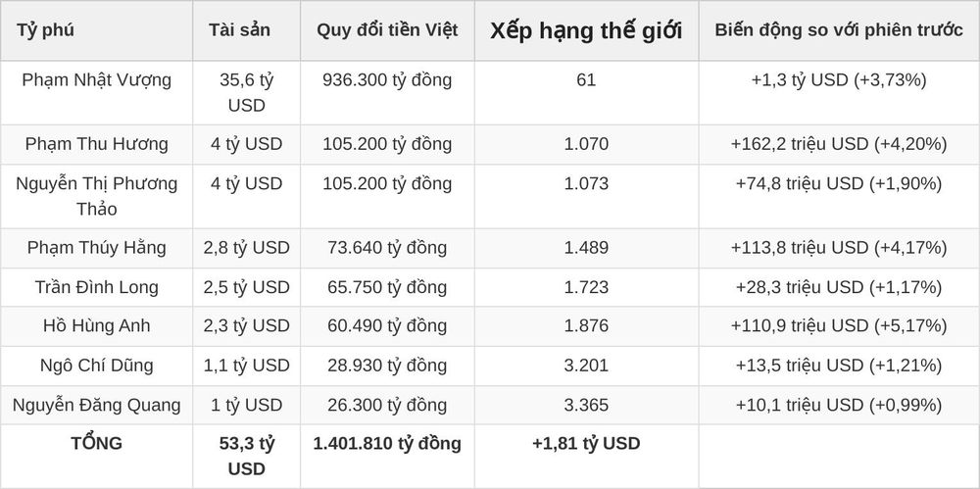Screen dimensions: 980x489
Task: Select the world rank 1.073 cell
Action: (x=586, y=184)
